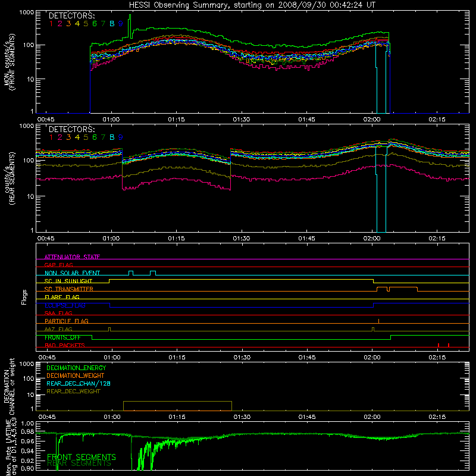Click first NON_SOLAR_EVENT pulse near 01:04

(x=131, y=273)
